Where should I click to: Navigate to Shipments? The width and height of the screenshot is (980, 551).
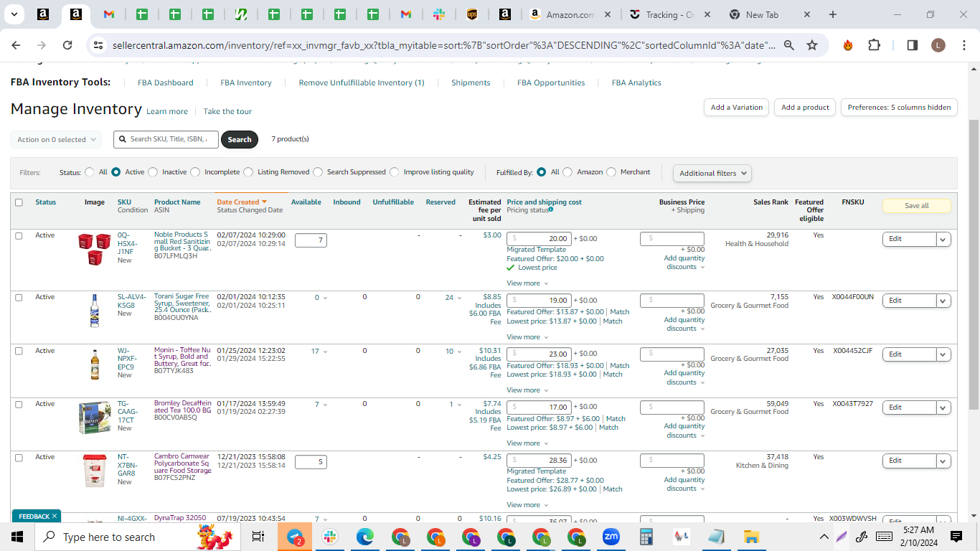click(x=471, y=83)
